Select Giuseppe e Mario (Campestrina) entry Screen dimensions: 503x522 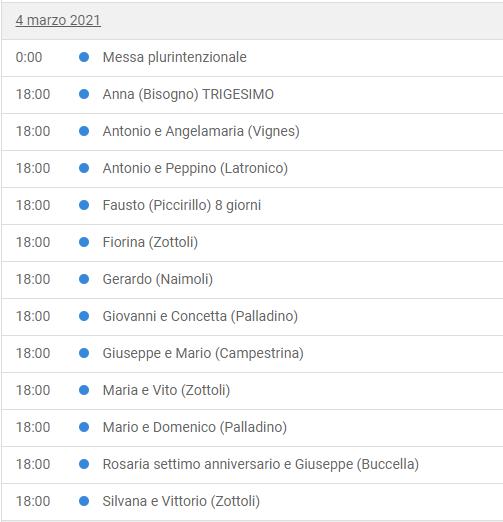point(203,353)
